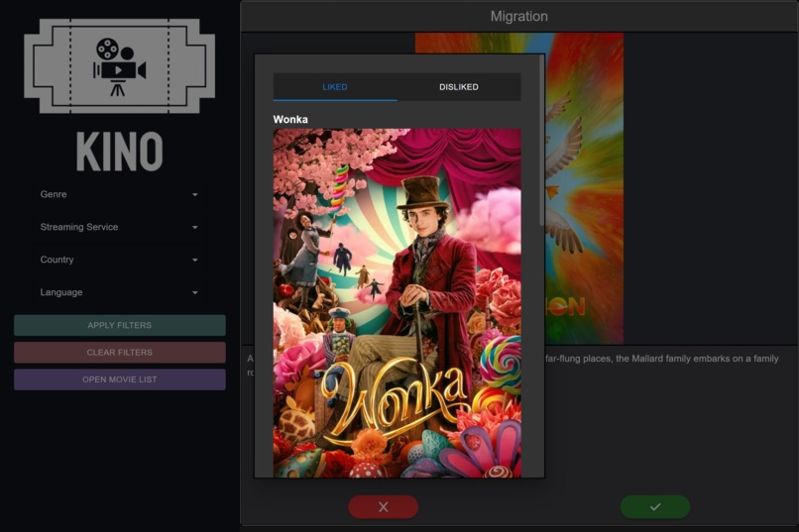
Task: Click the Migration poster behind the dialog
Action: tap(585, 188)
